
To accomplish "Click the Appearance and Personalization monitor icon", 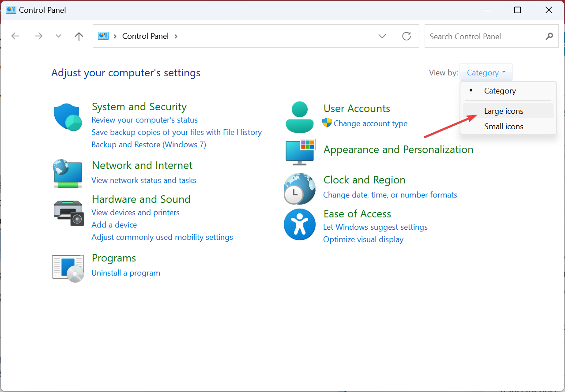I will click(x=300, y=152).
